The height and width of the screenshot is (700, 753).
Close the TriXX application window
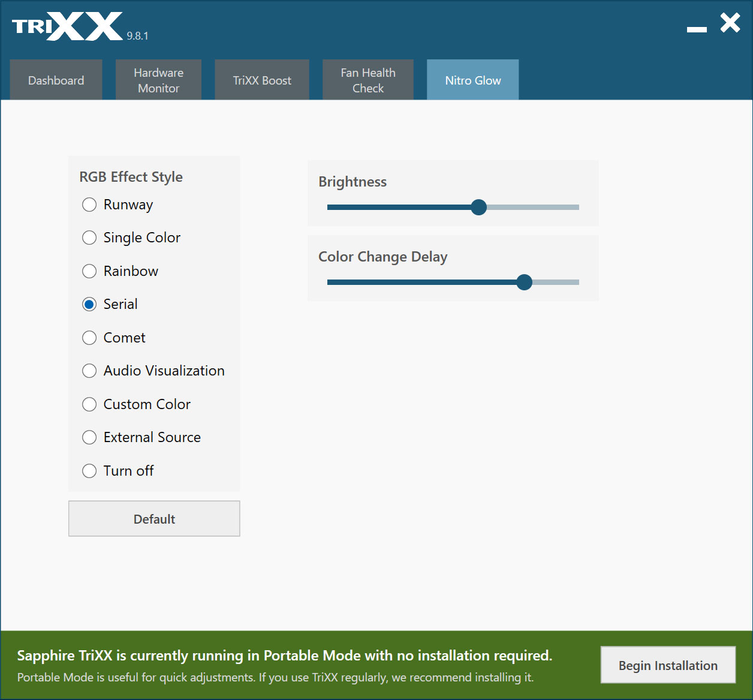(730, 23)
